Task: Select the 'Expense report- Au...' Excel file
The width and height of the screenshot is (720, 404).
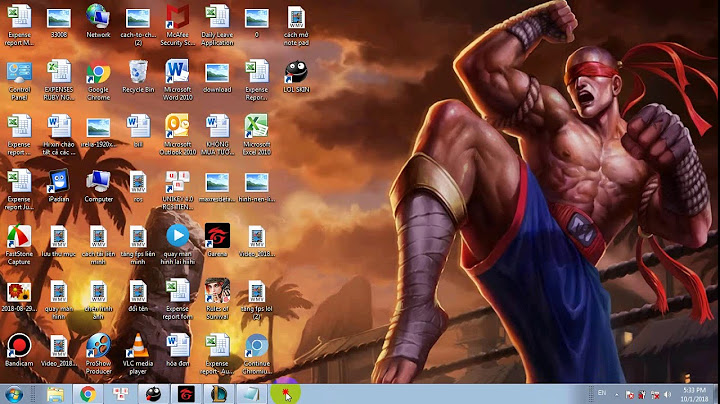Action: (x=217, y=354)
